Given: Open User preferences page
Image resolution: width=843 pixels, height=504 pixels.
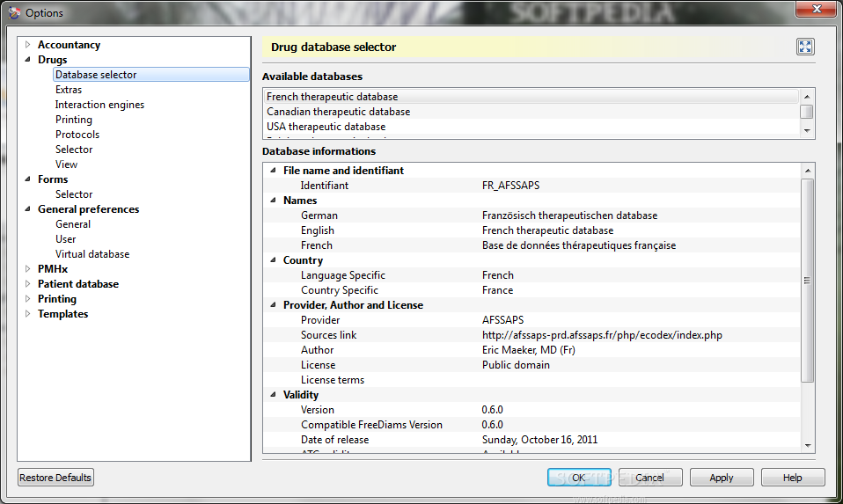Looking at the screenshot, I should tap(66, 239).
